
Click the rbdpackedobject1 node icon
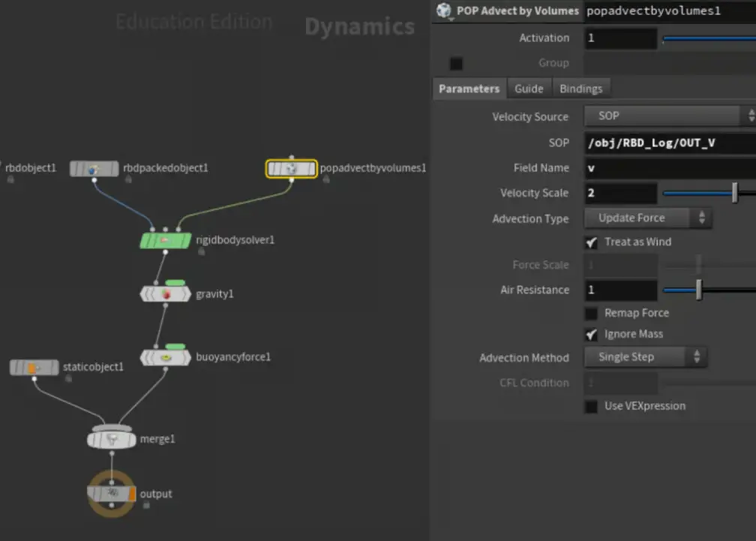pos(94,169)
